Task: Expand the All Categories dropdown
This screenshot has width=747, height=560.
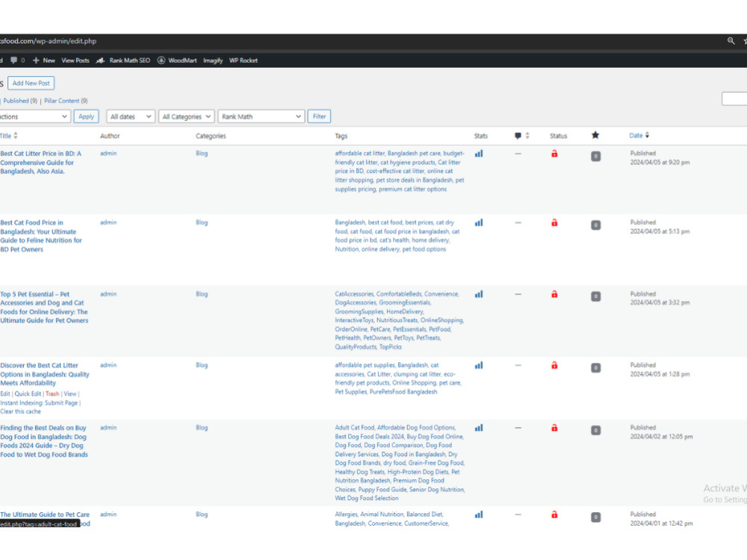Action: point(186,116)
